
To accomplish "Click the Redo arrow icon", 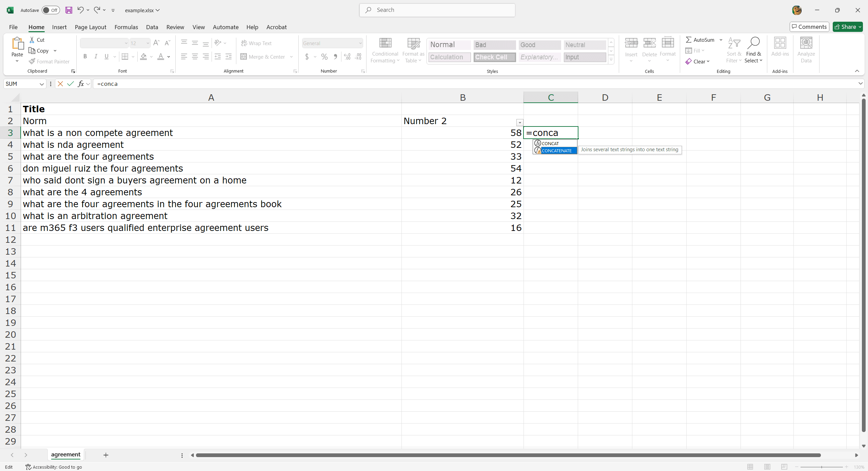I will point(97,10).
